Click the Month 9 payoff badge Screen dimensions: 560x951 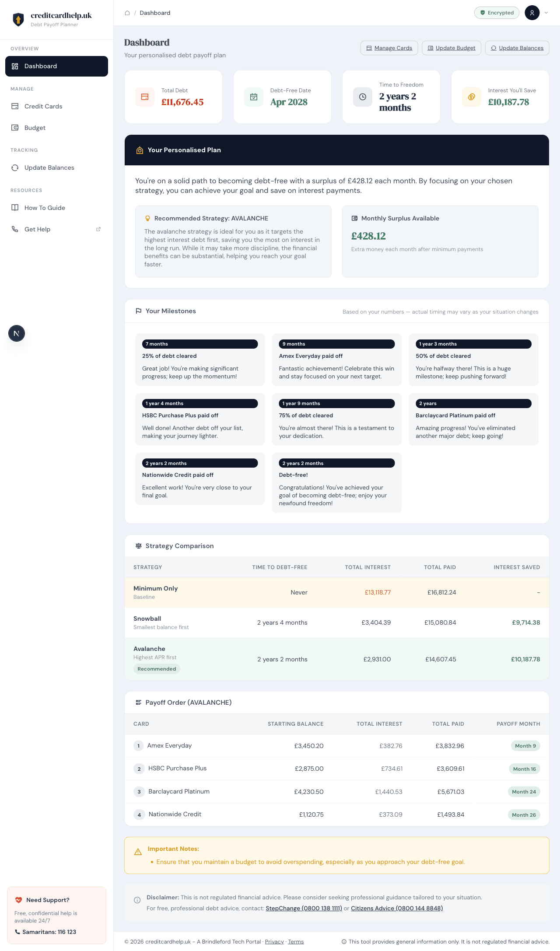pos(525,746)
